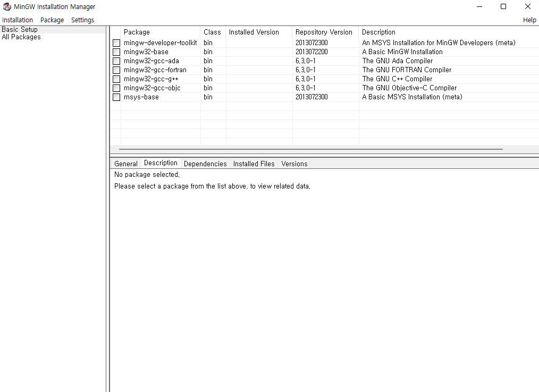Open the Installation menu

click(x=18, y=20)
